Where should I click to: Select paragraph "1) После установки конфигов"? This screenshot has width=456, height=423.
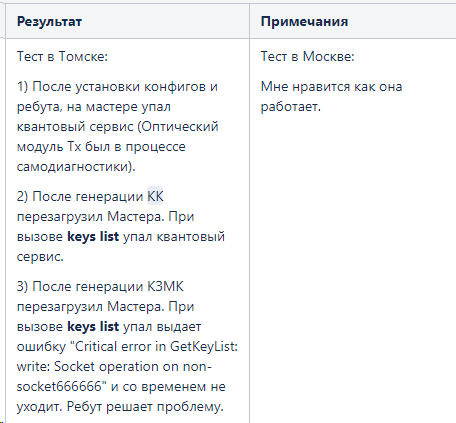pos(118,126)
